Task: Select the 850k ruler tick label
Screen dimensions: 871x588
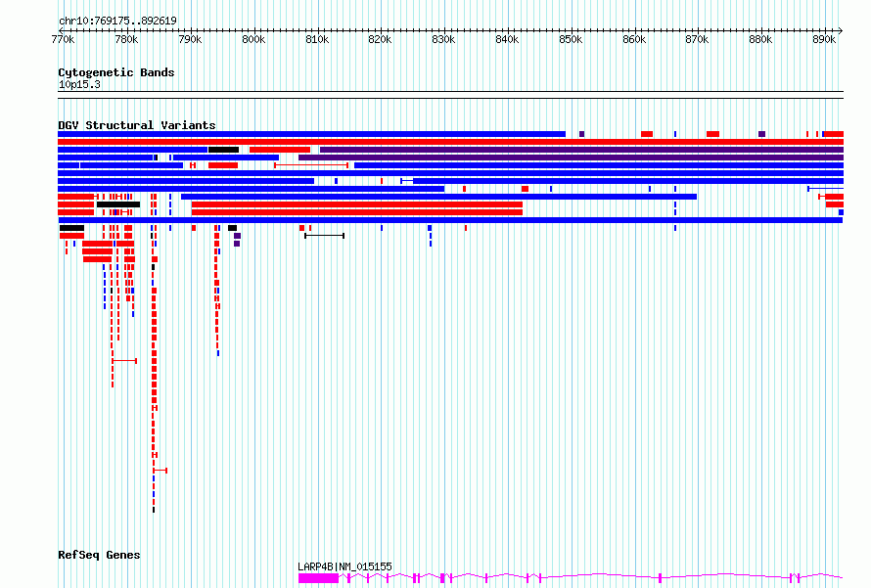Action: [571, 39]
